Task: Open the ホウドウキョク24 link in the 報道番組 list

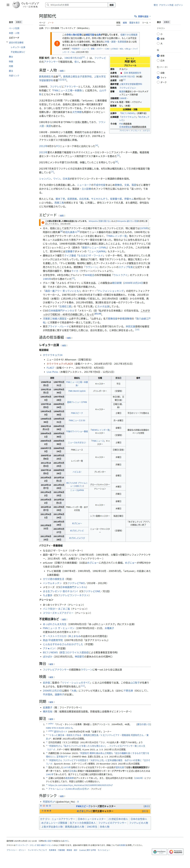Action: tap(53, 355)
